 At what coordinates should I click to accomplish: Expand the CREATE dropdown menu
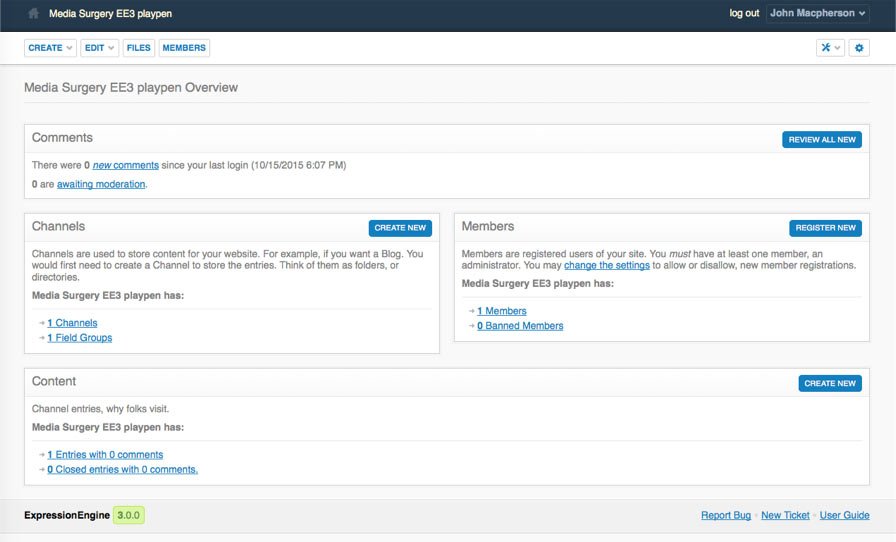pyautogui.click(x=50, y=47)
